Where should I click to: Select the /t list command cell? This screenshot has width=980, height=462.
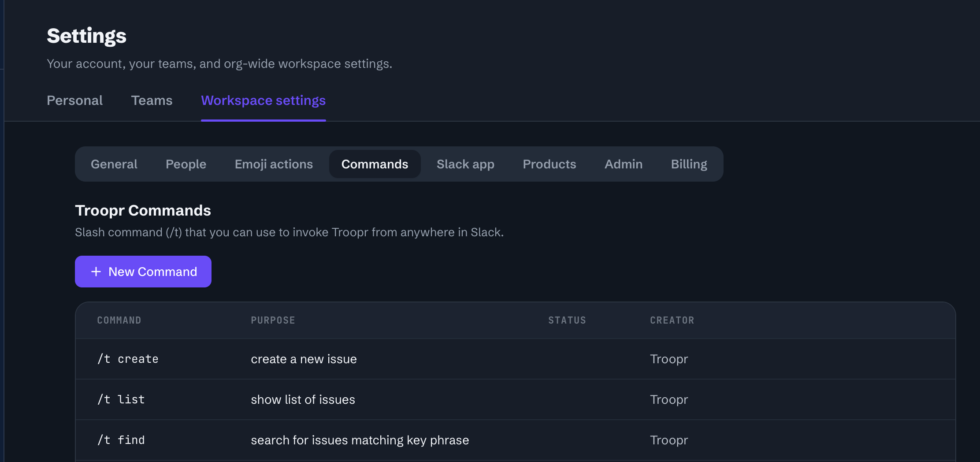pos(121,399)
